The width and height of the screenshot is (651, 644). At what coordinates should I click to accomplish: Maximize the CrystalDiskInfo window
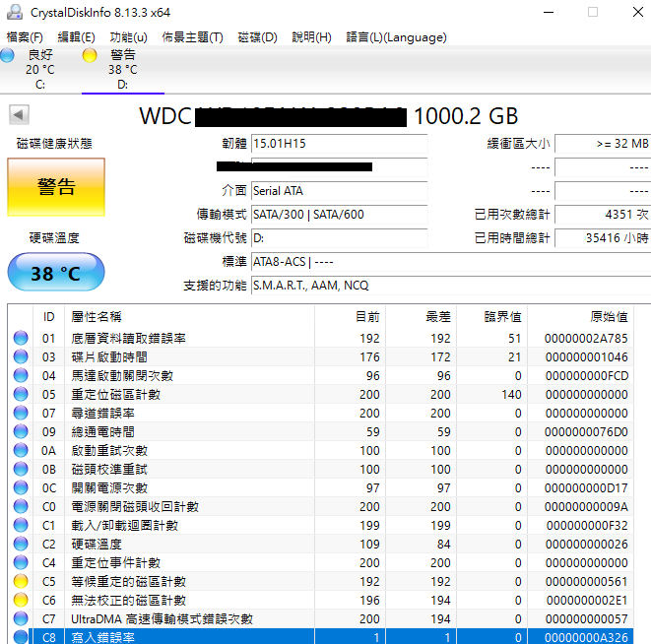coord(593,12)
